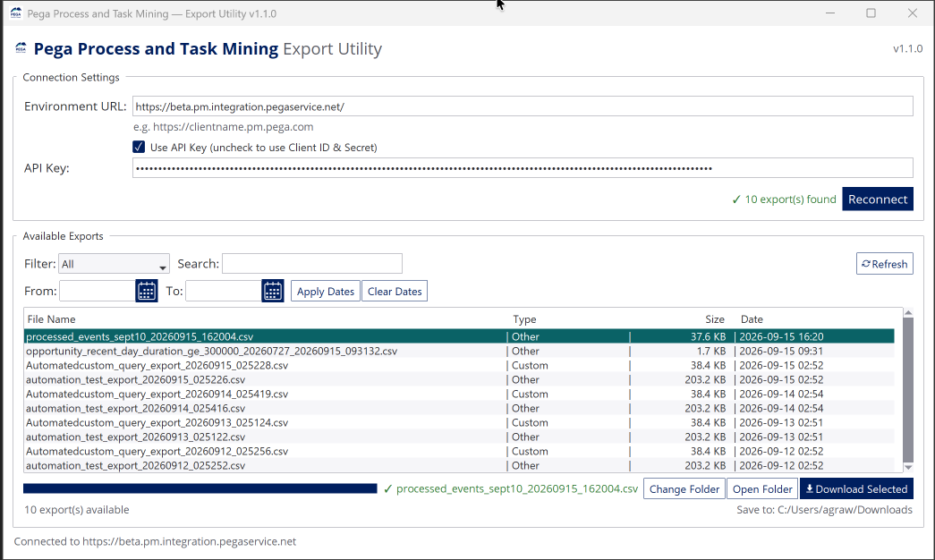The width and height of the screenshot is (935, 560).
Task: Select automation_test_export_20260912_025252.csv row
Action: coord(459,465)
